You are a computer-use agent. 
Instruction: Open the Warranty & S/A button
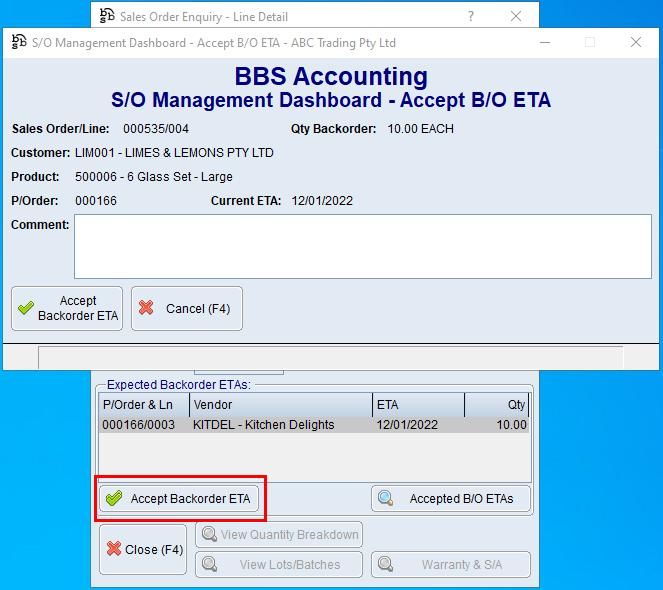point(450,565)
